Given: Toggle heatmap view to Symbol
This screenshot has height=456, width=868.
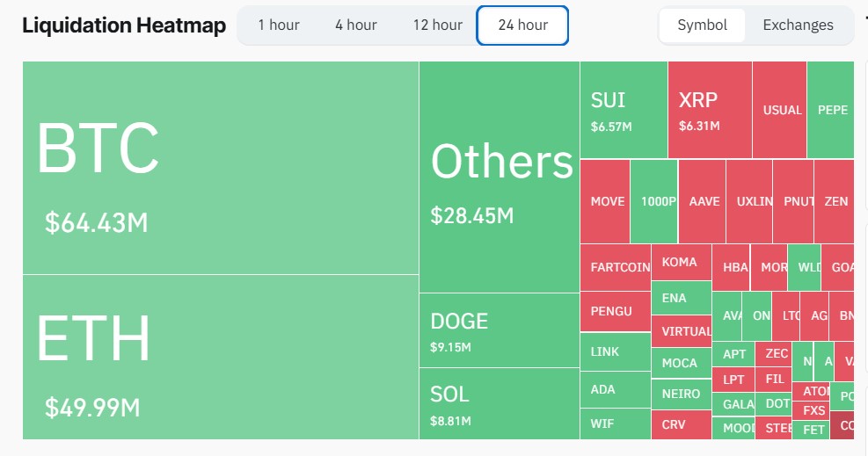Looking at the screenshot, I should pyautogui.click(x=702, y=25).
